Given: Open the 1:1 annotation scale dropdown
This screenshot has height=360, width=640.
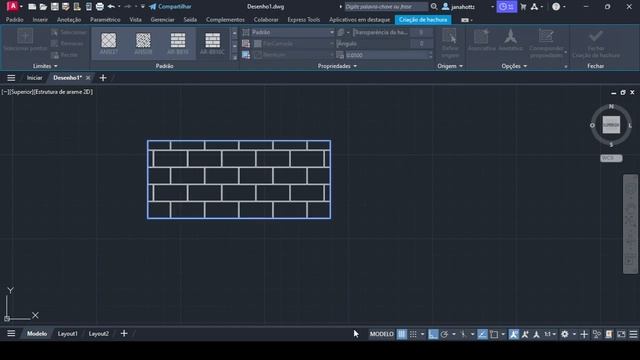Looking at the screenshot, I should pos(550,334).
